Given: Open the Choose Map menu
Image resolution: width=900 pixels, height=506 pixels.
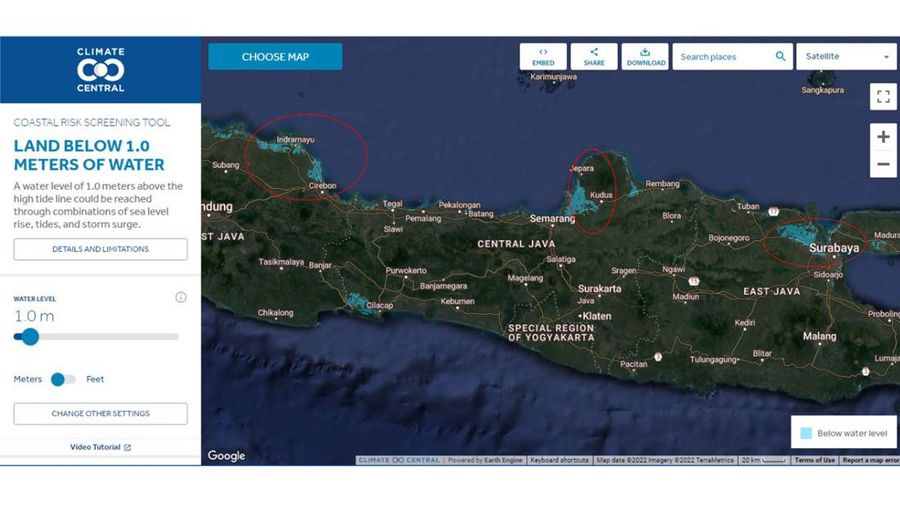Looking at the screenshot, I should coord(275,57).
